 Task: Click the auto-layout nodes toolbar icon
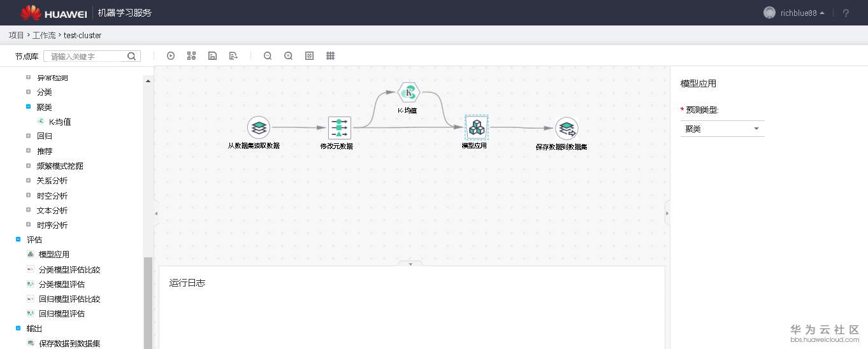tap(191, 56)
